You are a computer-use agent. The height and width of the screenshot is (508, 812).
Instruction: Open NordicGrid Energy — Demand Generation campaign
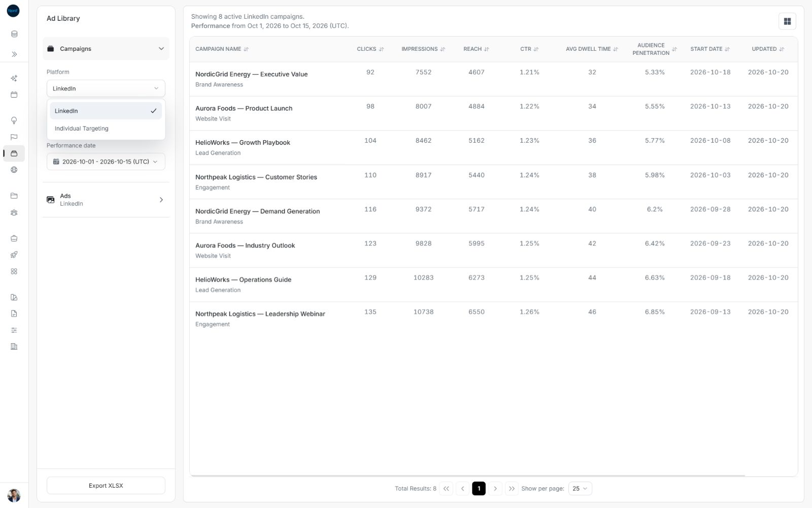click(257, 211)
